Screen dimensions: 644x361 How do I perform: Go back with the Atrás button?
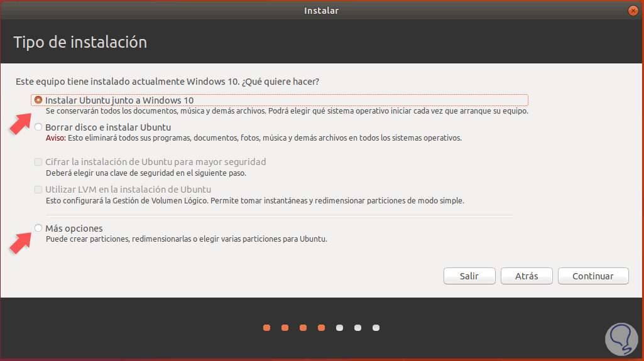527,276
